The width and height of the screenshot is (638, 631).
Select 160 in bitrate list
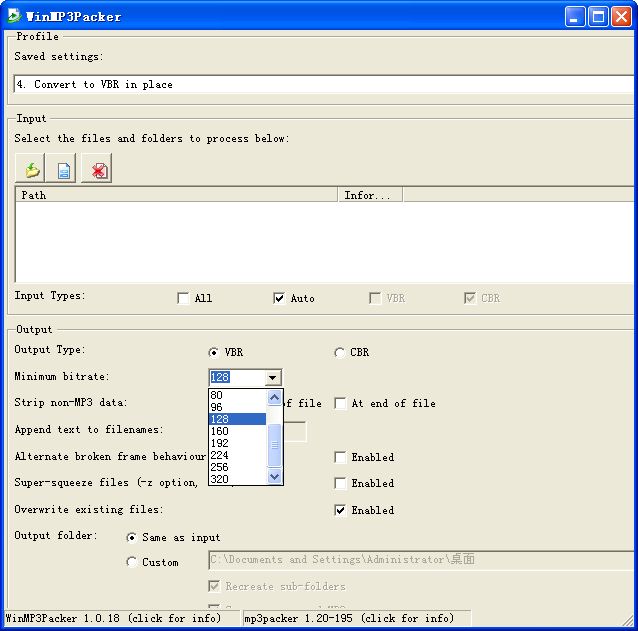(x=238, y=431)
